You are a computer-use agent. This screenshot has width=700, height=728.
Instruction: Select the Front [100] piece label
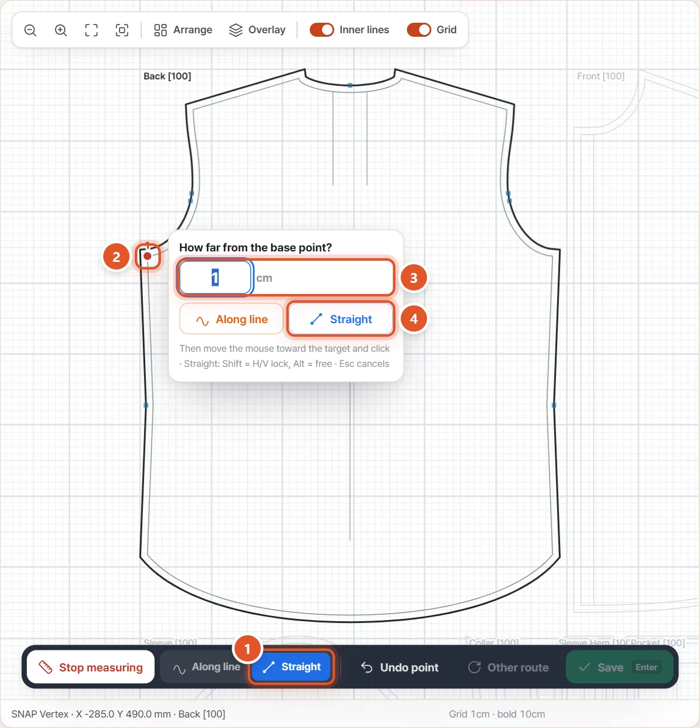601,76
